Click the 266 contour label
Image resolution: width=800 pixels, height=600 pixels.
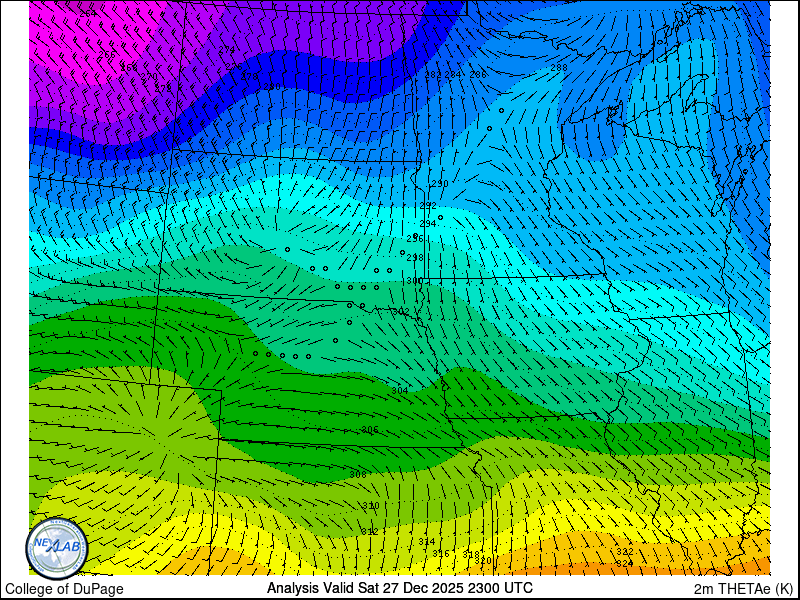pos(107,55)
